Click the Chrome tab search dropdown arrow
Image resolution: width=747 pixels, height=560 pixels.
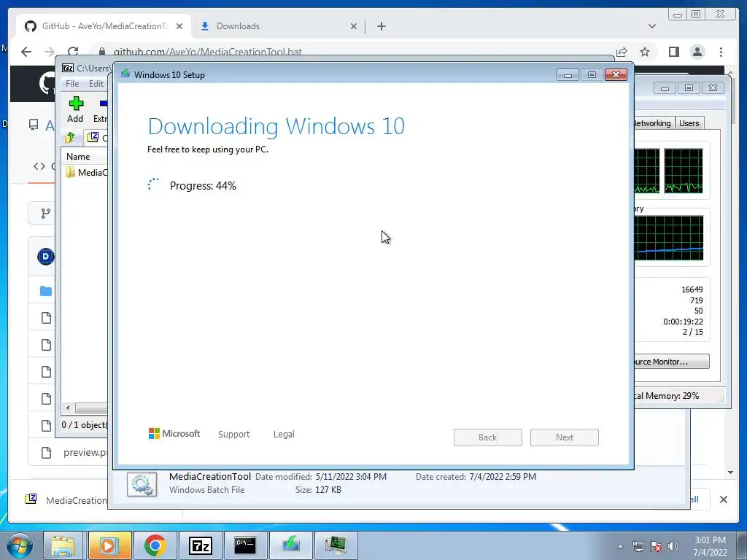pyautogui.click(x=652, y=26)
